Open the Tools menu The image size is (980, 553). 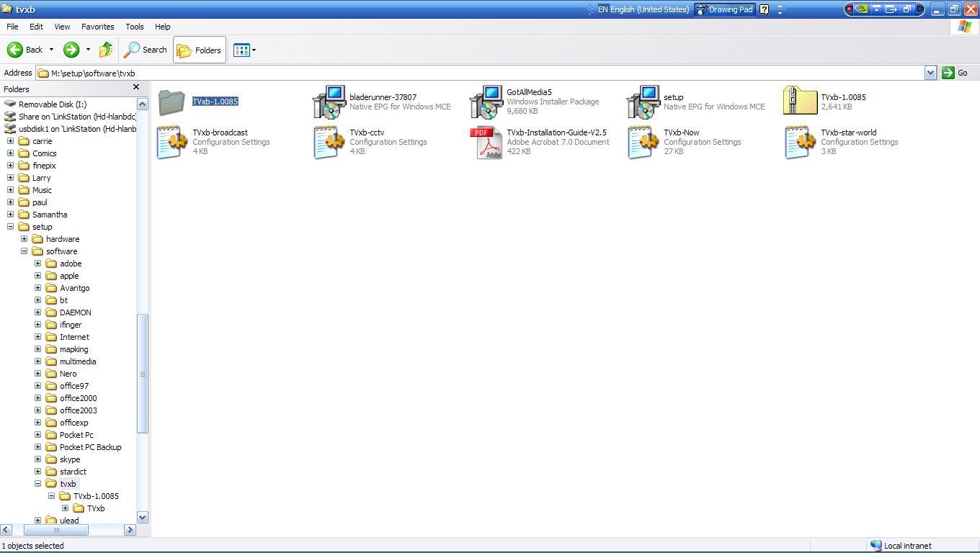[x=135, y=27]
